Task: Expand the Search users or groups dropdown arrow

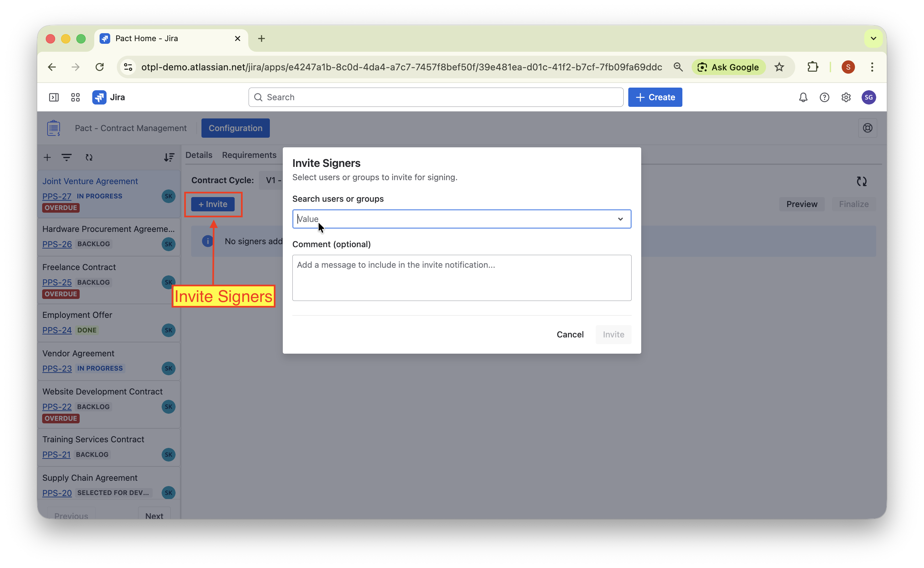Action: pos(620,219)
